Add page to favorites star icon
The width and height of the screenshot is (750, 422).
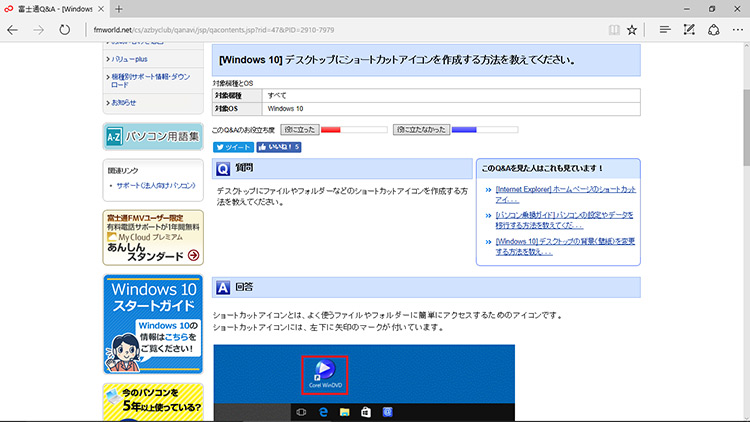(x=632, y=30)
